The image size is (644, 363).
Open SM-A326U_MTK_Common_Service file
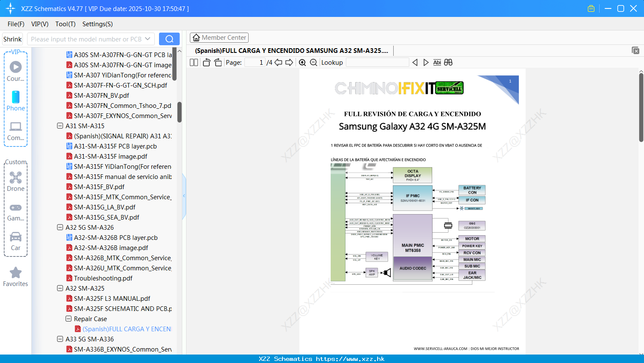click(x=119, y=268)
